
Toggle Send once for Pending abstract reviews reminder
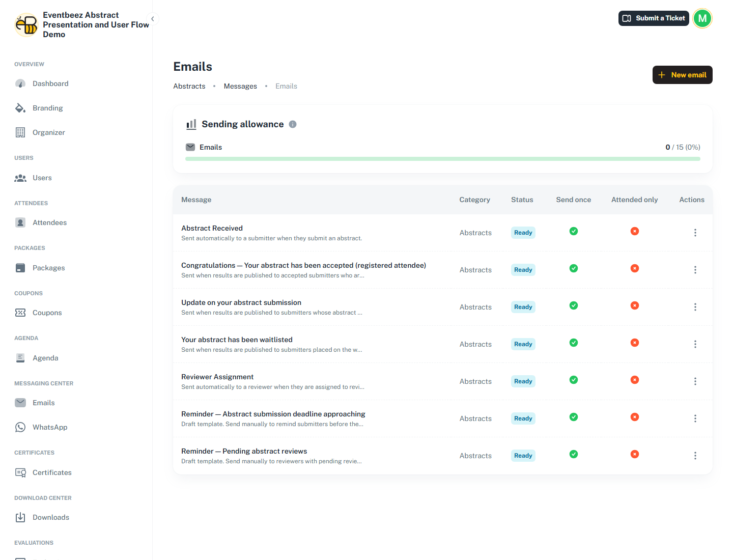pos(574,454)
